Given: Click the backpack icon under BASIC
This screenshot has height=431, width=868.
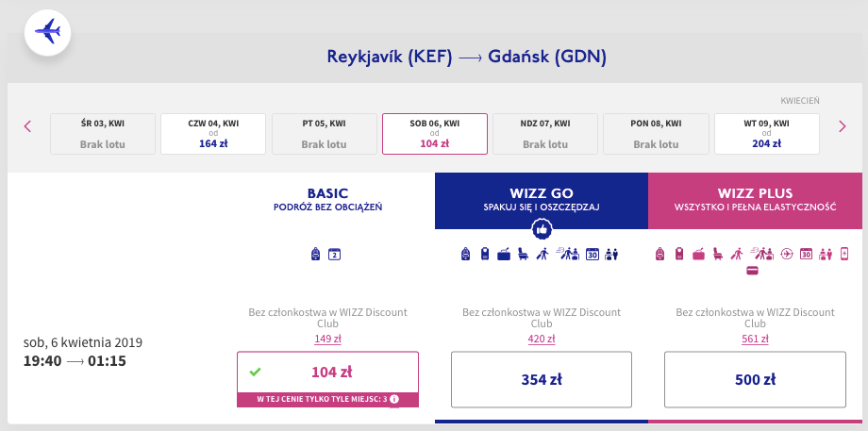Looking at the screenshot, I should [315, 254].
